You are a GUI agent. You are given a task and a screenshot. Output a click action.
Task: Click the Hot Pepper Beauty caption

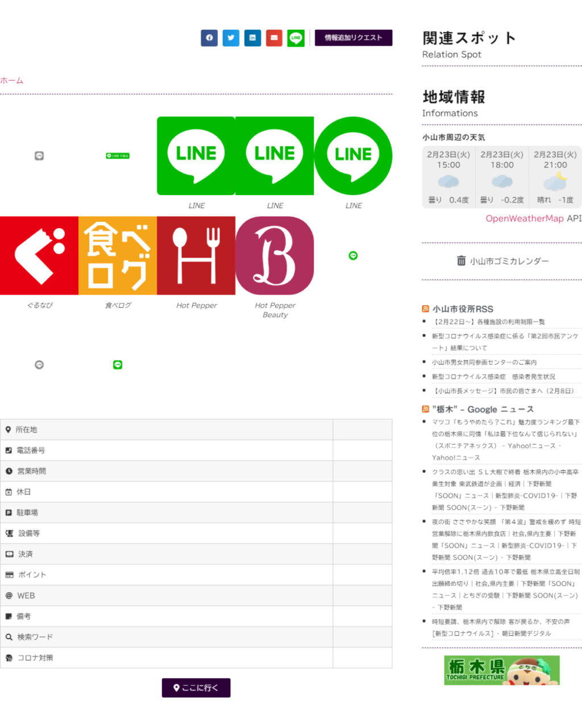275,310
